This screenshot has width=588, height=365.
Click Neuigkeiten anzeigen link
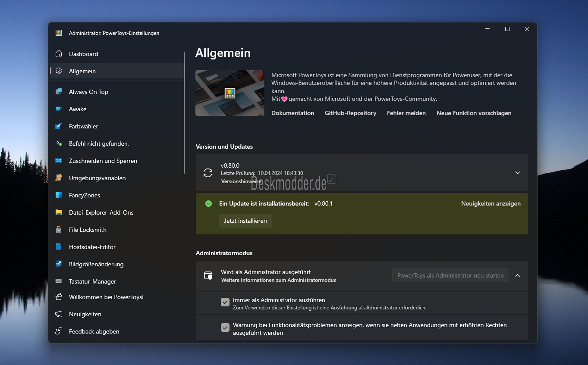491,203
